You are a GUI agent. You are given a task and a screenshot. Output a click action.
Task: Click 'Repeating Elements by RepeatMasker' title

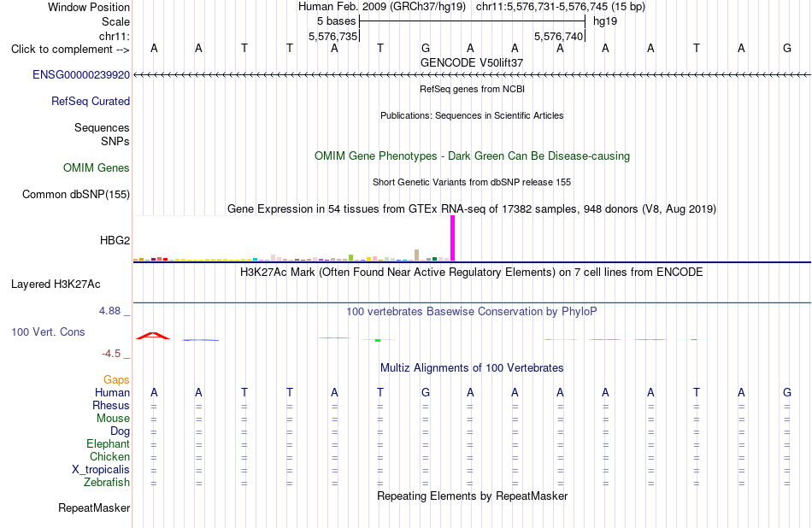[x=473, y=496]
